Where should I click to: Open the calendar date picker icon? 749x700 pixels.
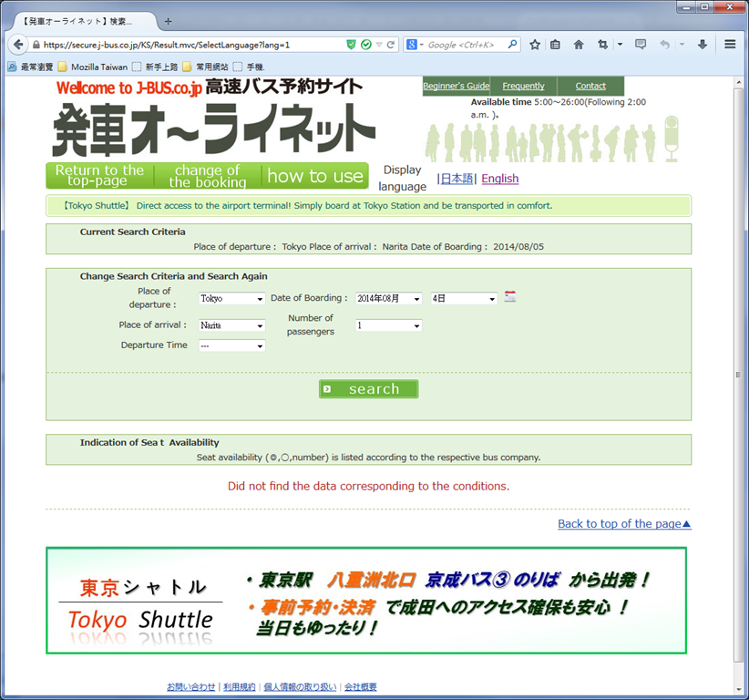[x=509, y=296]
